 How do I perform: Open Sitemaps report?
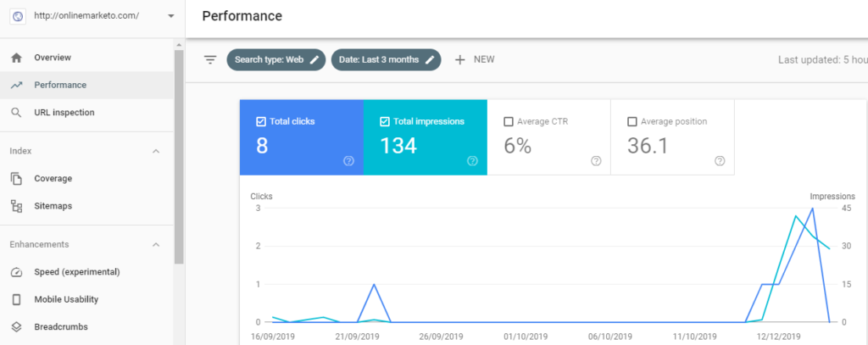pyautogui.click(x=53, y=206)
